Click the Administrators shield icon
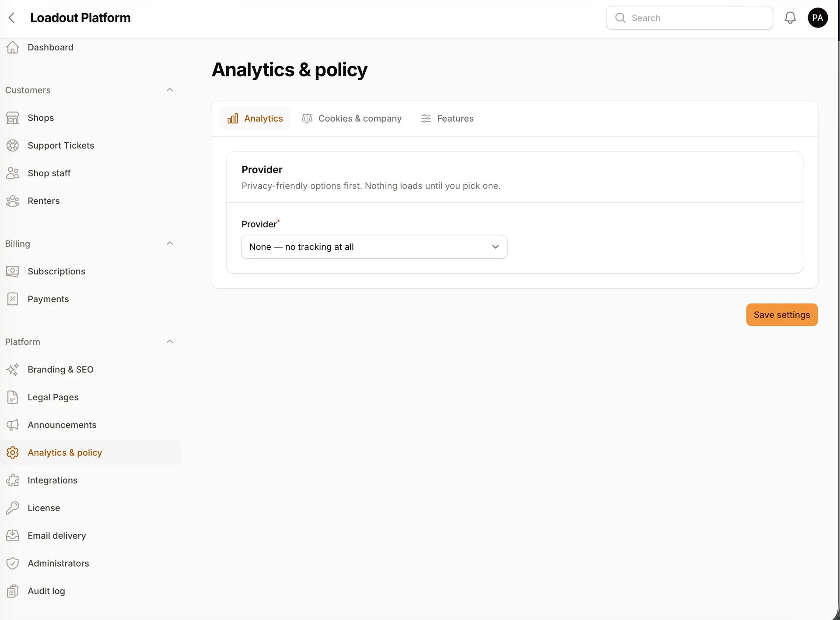This screenshot has width=840, height=620. tap(13, 563)
